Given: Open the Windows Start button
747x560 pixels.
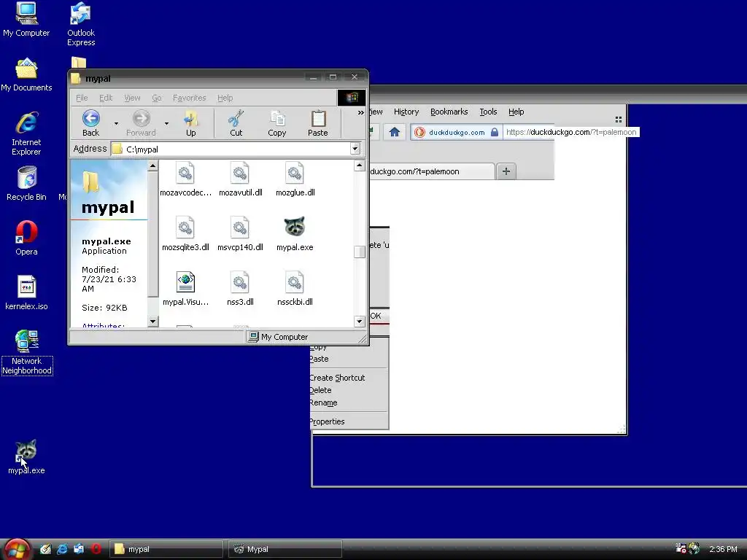Looking at the screenshot, I should 17,550.
